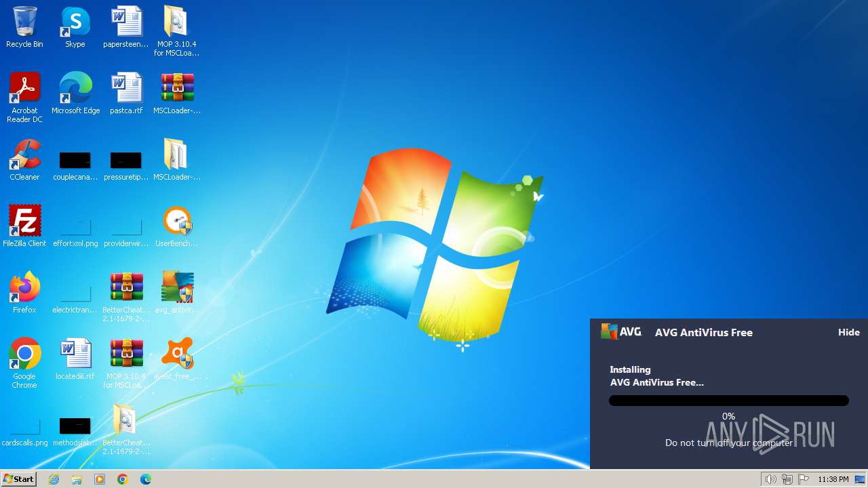Open the papersteen Word document
Screen dimensions: 868x488
click(126, 27)
